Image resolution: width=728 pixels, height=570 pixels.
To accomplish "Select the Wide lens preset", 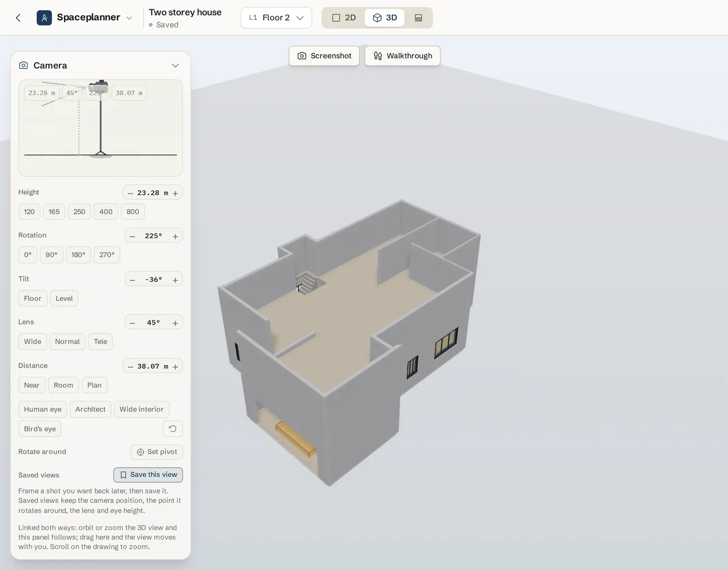I will (x=32, y=342).
